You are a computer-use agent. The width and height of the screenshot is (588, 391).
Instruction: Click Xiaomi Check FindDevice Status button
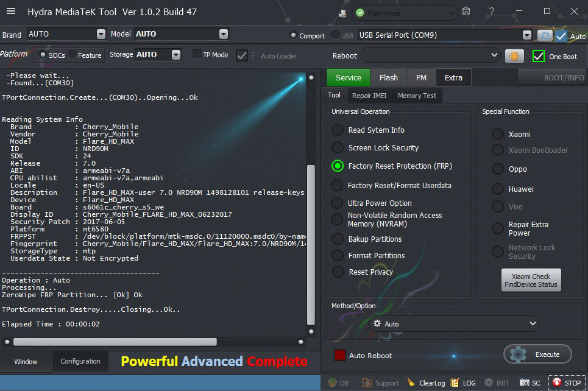pyautogui.click(x=531, y=281)
